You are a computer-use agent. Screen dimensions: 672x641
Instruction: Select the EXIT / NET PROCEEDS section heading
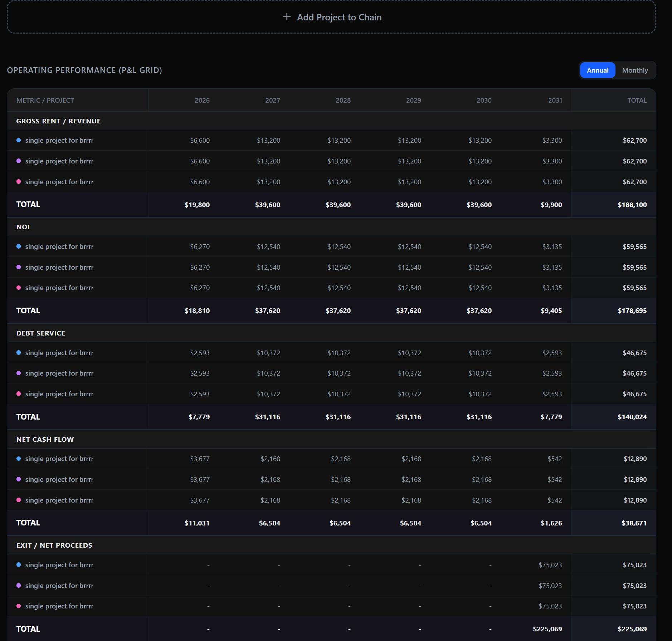(54, 545)
